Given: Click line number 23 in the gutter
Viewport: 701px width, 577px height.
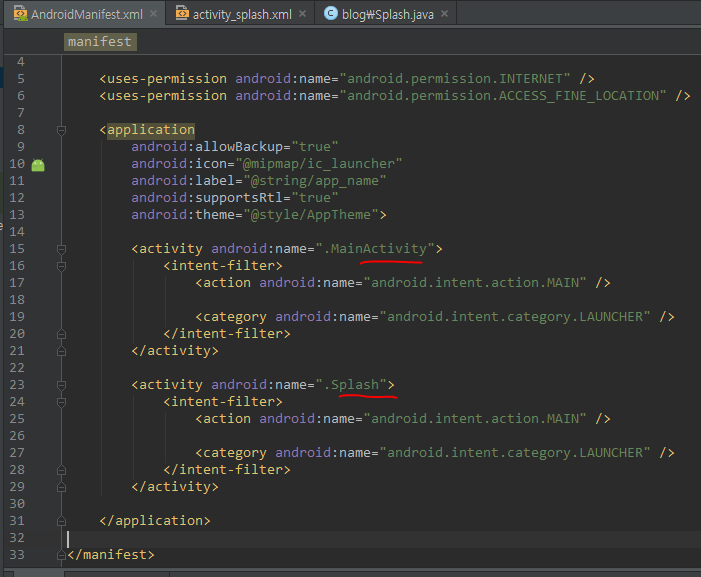Looking at the screenshot, I should click(17, 384).
